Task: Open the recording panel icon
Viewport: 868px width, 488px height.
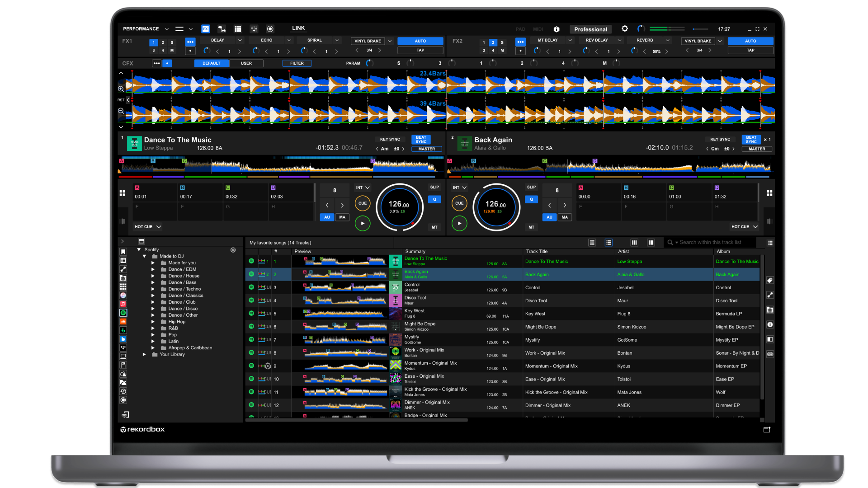Action: click(x=270, y=29)
